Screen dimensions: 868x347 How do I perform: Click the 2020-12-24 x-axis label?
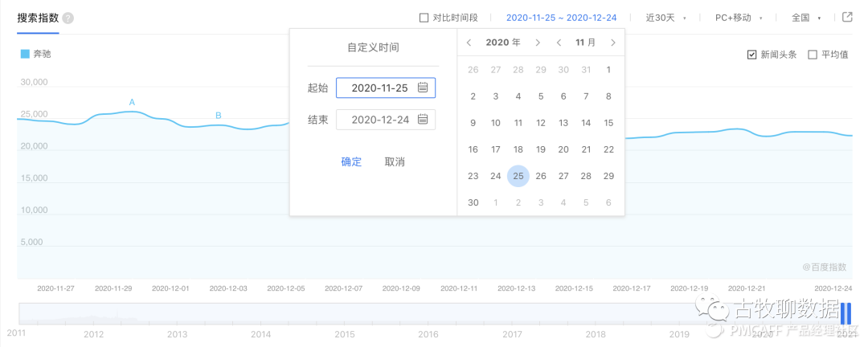tap(833, 288)
